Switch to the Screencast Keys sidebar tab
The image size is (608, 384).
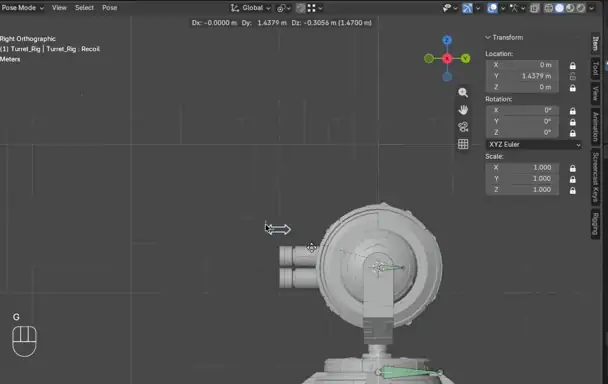click(596, 177)
